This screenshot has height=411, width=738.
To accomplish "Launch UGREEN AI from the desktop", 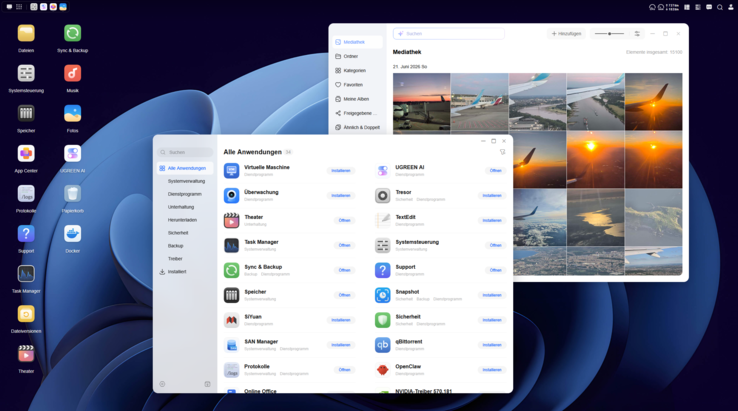I will 72,153.
